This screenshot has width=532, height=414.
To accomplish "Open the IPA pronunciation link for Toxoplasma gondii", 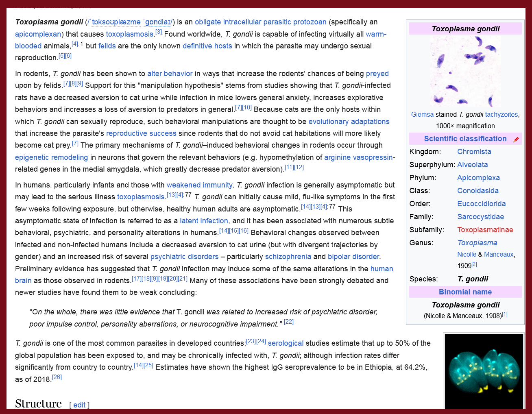I will [131, 22].
